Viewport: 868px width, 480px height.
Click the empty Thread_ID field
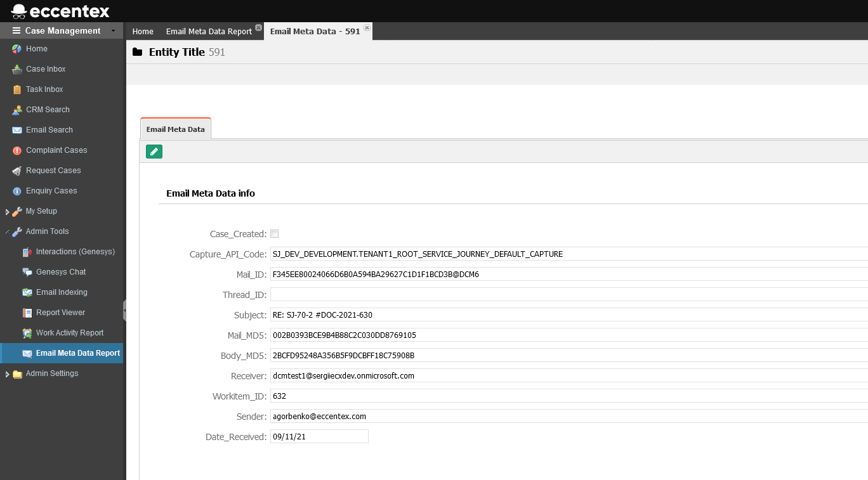click(569, 294)
